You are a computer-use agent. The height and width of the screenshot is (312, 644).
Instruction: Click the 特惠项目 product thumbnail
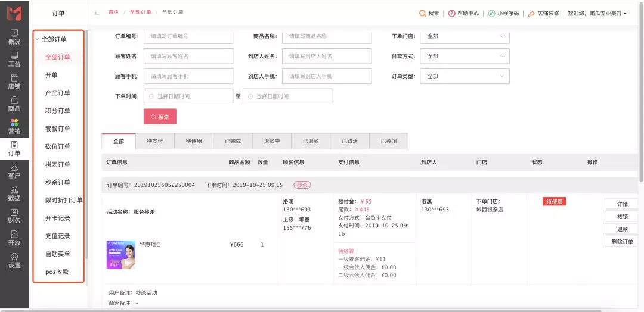tap(120, 255)
